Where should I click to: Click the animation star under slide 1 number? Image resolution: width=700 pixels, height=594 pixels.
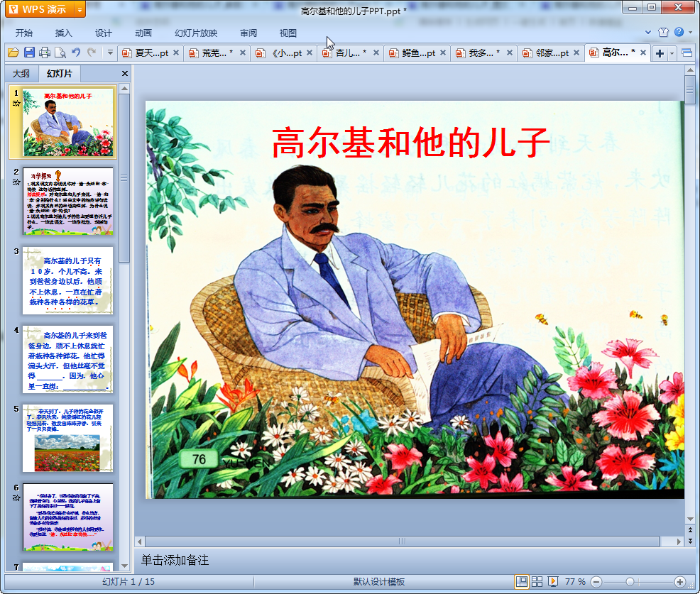click(16, 104)
